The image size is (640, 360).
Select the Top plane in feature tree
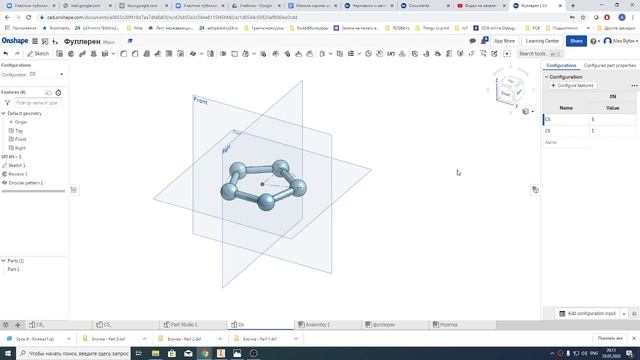19,131
